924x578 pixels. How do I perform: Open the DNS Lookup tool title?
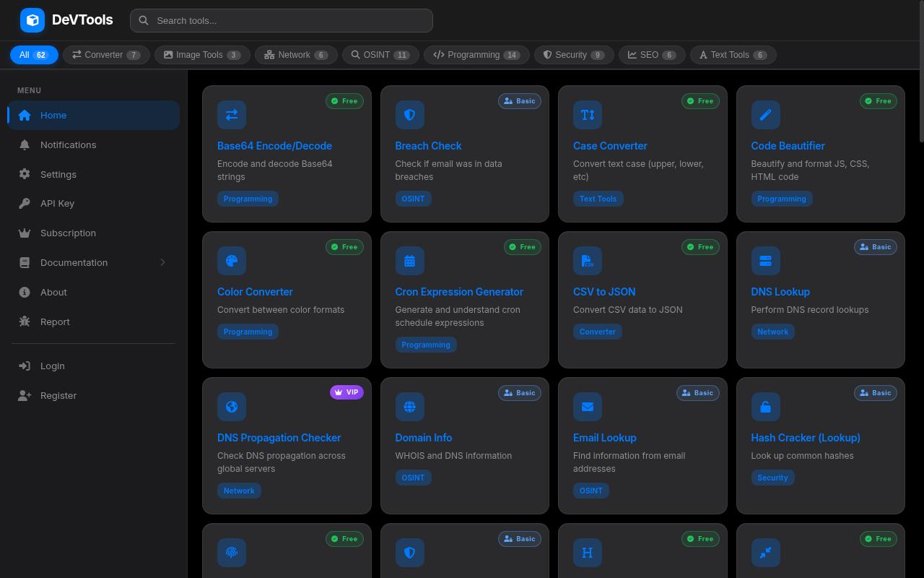coord(780,292)
